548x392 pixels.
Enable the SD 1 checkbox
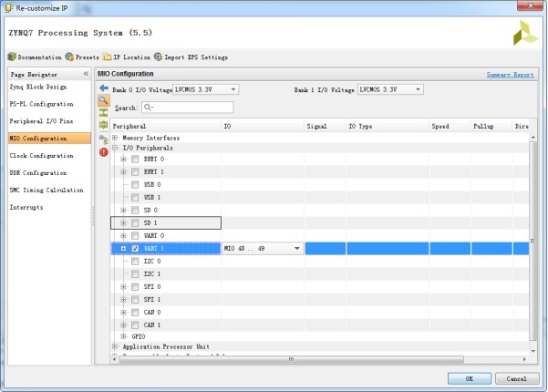click(135, 223)
